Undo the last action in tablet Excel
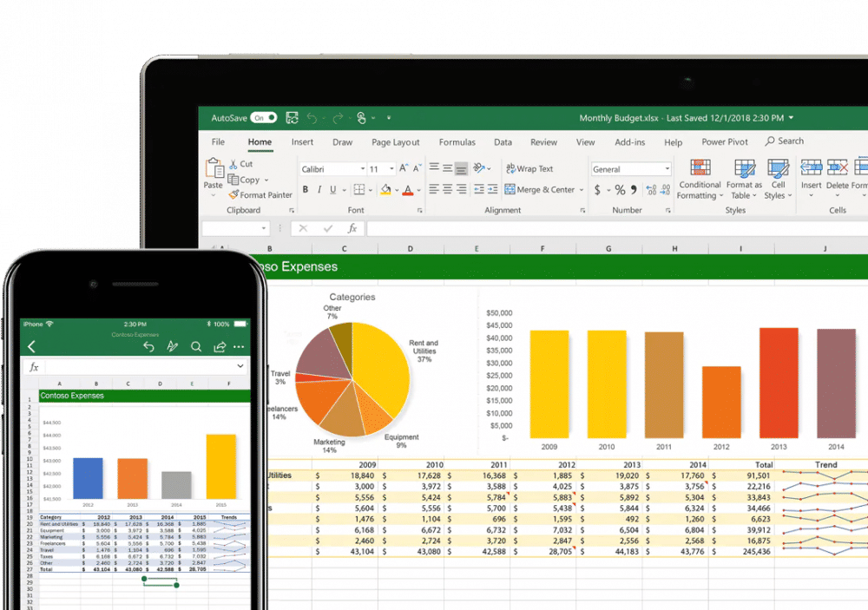 click(312, 118)
